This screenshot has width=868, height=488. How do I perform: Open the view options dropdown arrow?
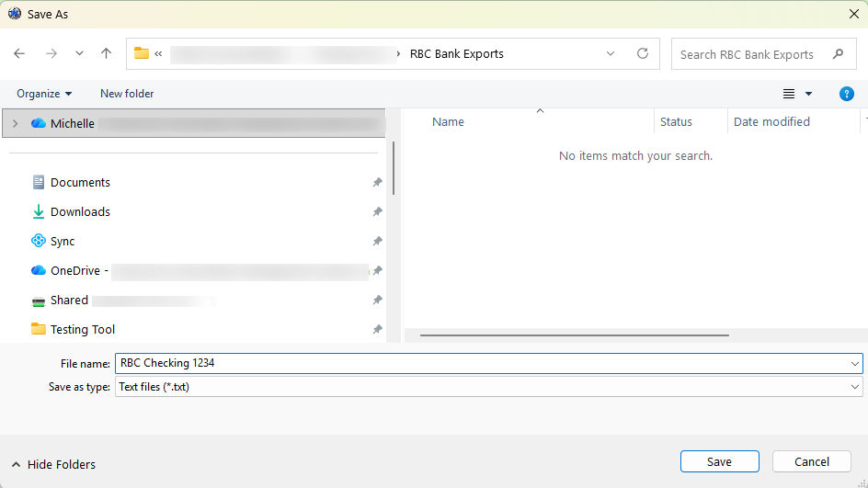tap(808, 94)
